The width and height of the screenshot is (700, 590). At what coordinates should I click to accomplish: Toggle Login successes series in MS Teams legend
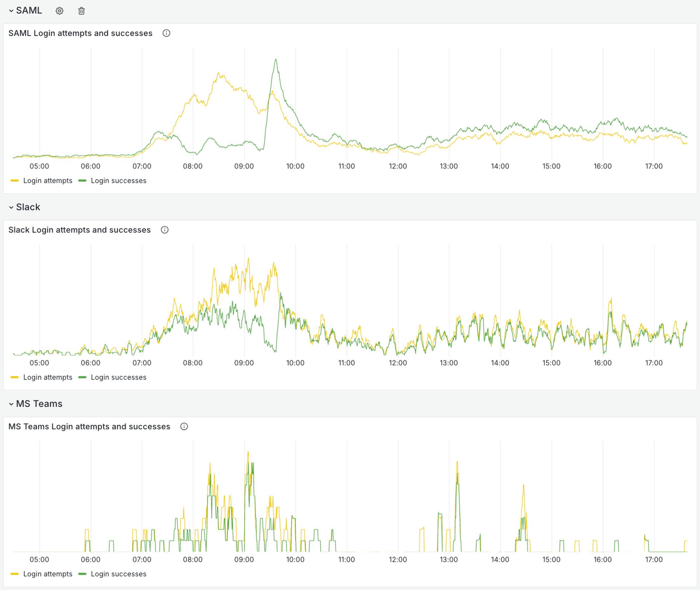(118, 574)
